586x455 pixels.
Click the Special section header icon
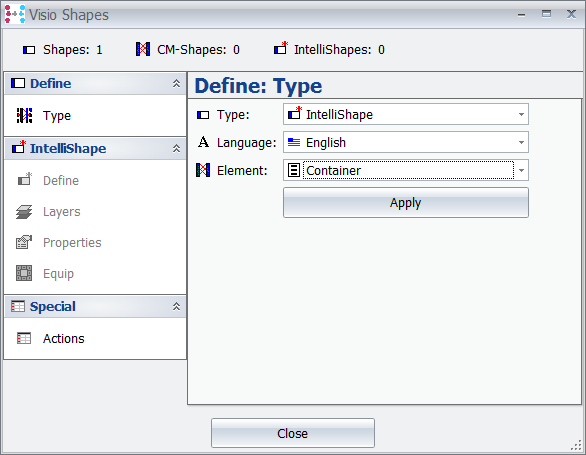[18, 306]
